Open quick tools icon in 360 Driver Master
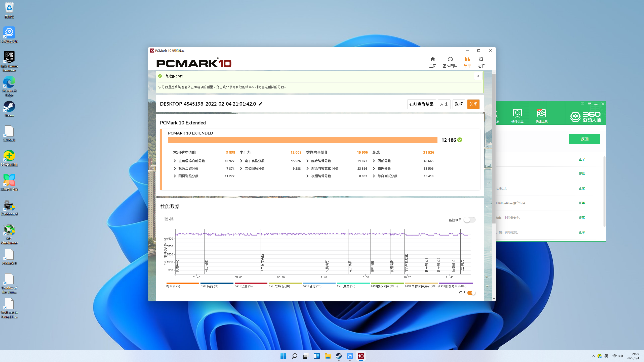 click(541, 114)
